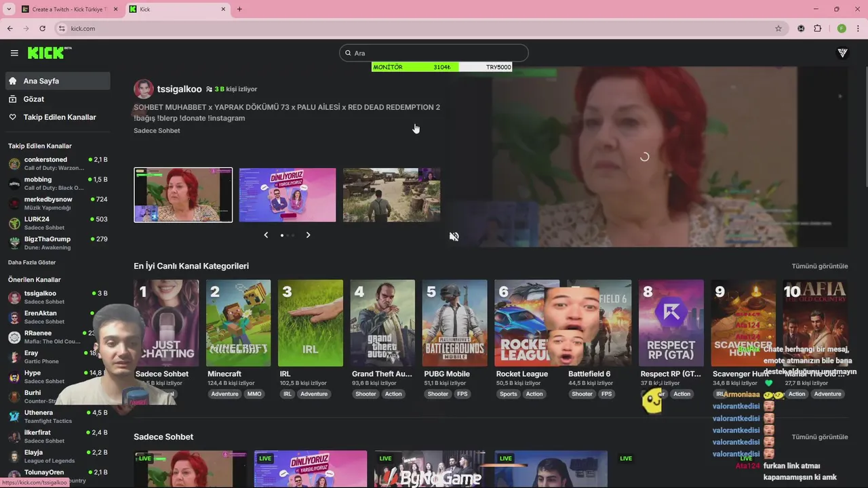Open ilkerfirat channel in sidebar
The image size is (868, 488).
(58, 436)
